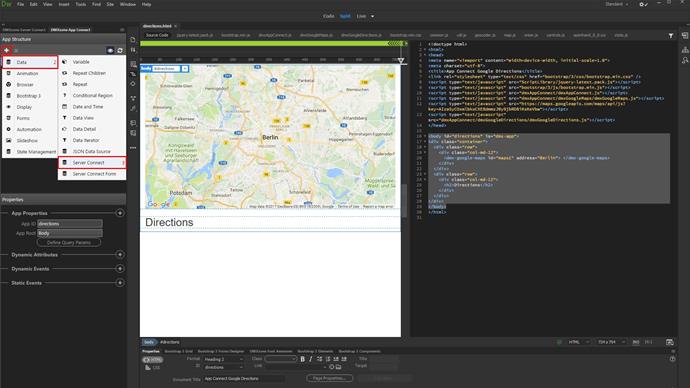The width and height of the screenshot is (690, 388).
Task: Select Data Detail in the Data submenu
Action: [x=92, y=129]
